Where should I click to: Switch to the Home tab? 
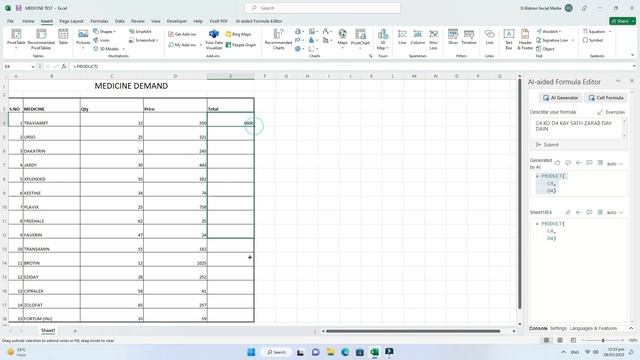click(28, 21)
